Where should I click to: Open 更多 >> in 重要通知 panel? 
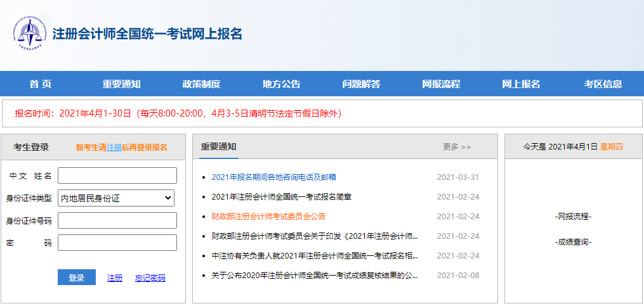pyautogui.click(x=457, y=147)
